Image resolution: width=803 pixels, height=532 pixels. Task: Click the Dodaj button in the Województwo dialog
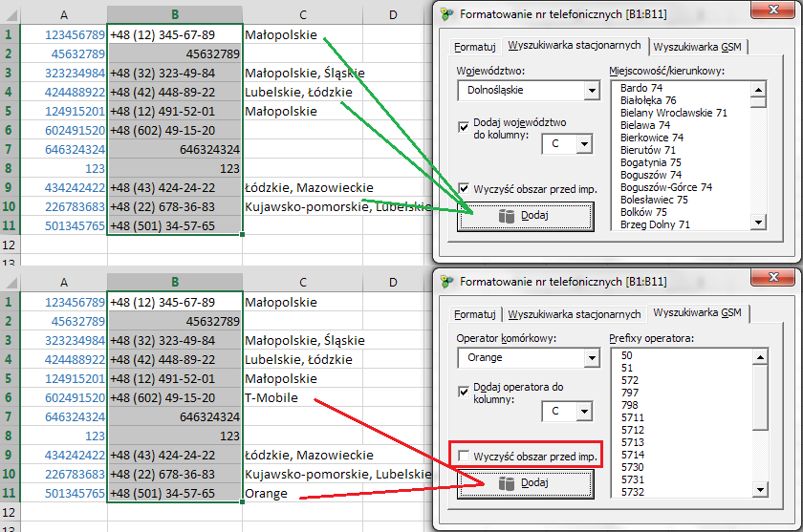coord(526,217)
